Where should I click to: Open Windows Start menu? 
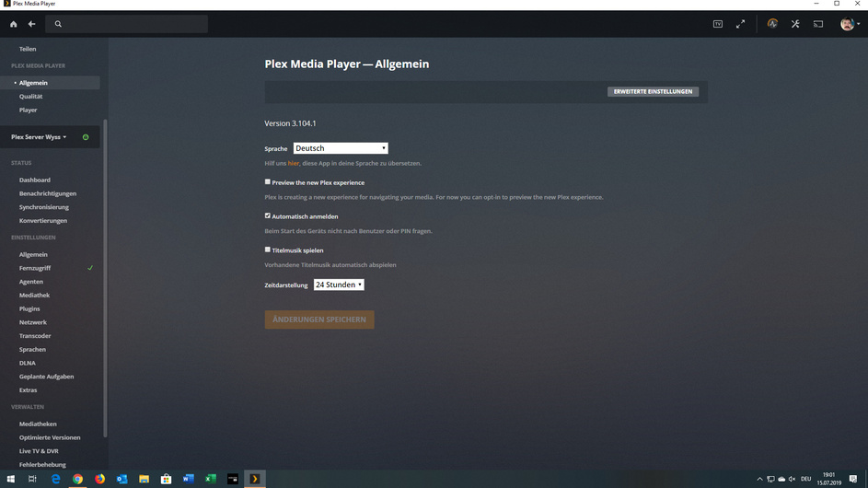click(x=10, y=479)
